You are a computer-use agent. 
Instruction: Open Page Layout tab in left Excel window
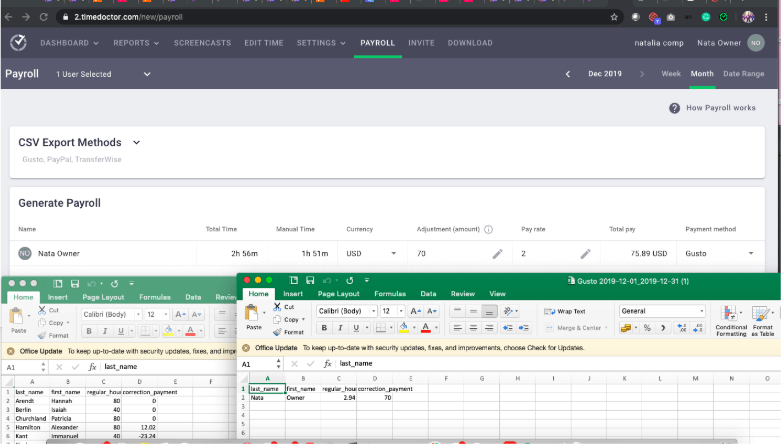click(x=103, y=297)
